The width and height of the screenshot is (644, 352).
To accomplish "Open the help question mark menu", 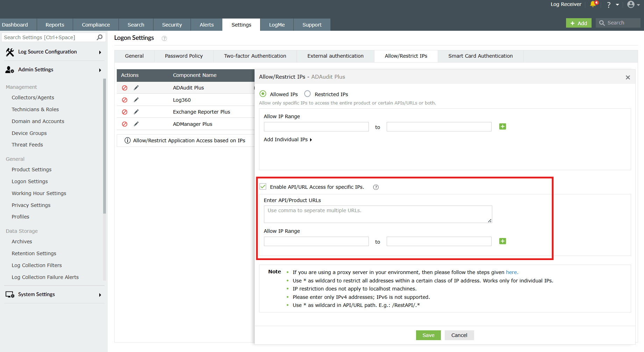I will coord(609,5).
